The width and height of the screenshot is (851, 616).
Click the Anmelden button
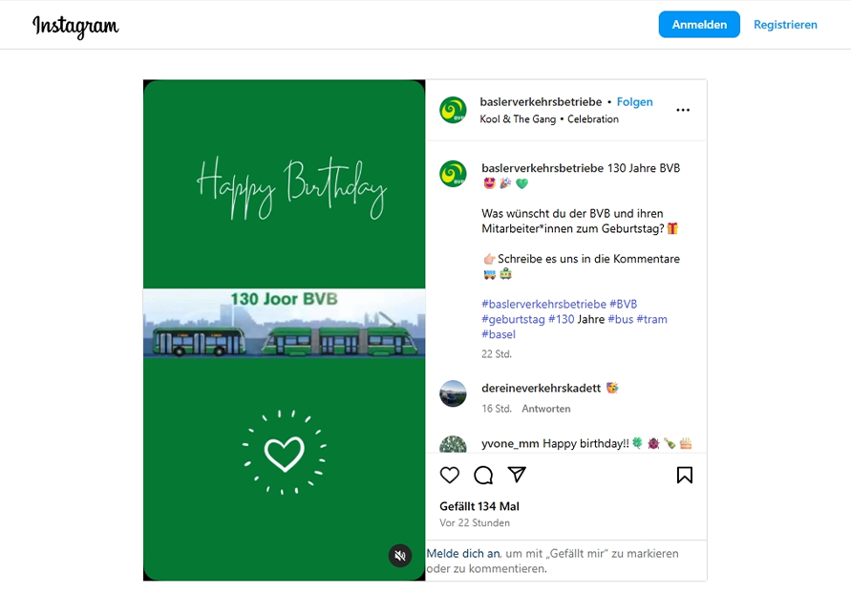point(699,25)
